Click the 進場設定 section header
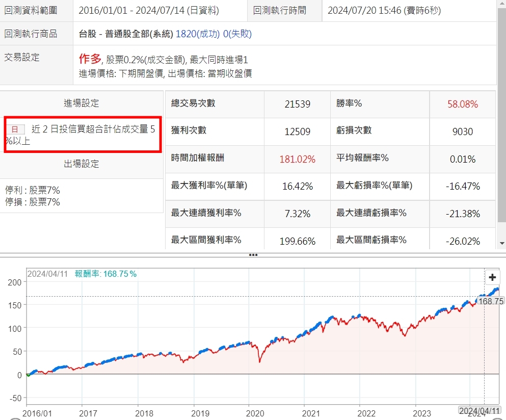506x420 pixels. pos(82,103)
